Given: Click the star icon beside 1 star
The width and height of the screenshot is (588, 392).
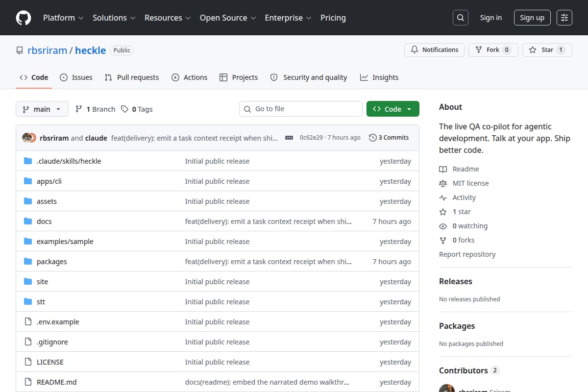Looking at the screenshot, I should pos(443,212).
